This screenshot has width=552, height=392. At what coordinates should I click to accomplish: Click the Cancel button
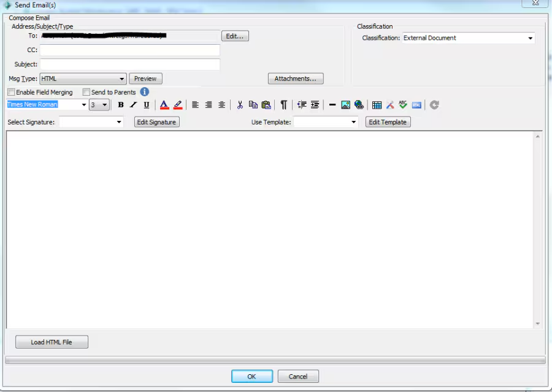pos(298,376)
